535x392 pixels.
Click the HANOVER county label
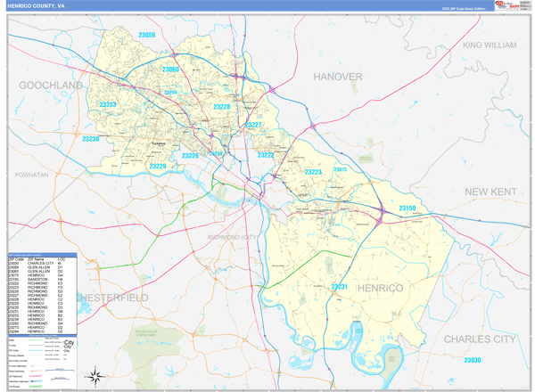click(337, 77)
